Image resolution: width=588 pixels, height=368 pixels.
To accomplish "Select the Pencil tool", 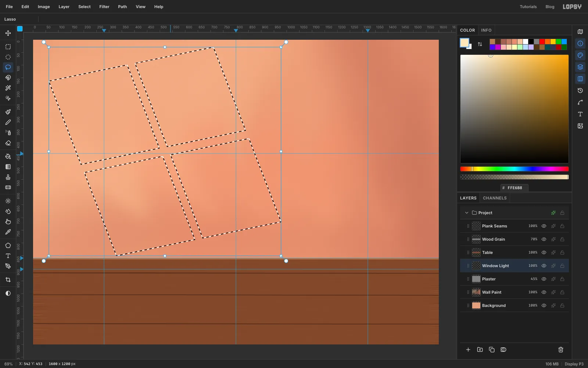I will click(8, 122).
